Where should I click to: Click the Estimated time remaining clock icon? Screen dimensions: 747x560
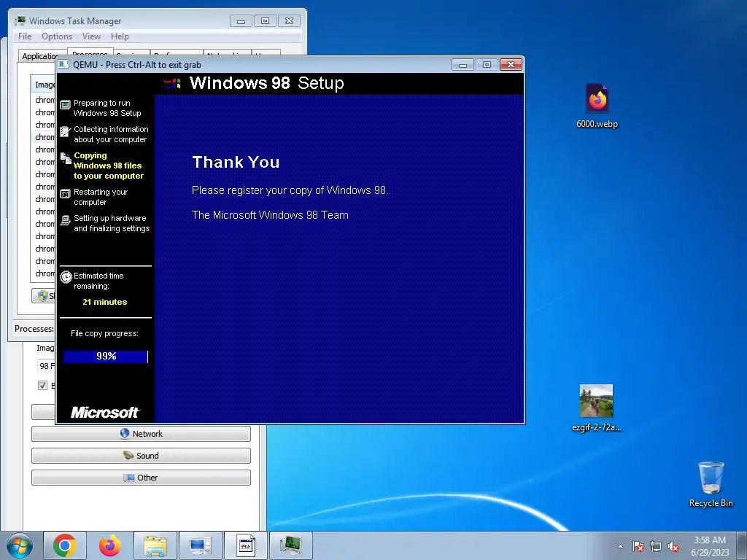pos(66,276)
